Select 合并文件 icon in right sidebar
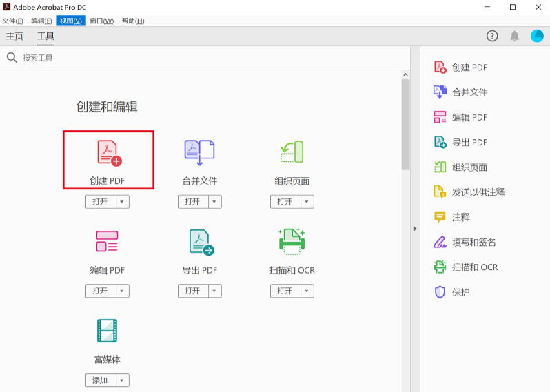This screenshot has height=392, width=550. 440,92
